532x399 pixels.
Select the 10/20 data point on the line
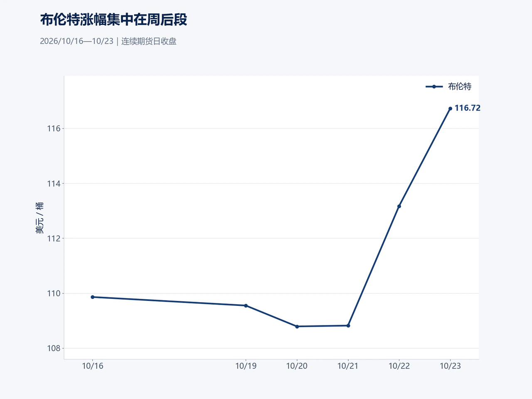pos(297,327)
